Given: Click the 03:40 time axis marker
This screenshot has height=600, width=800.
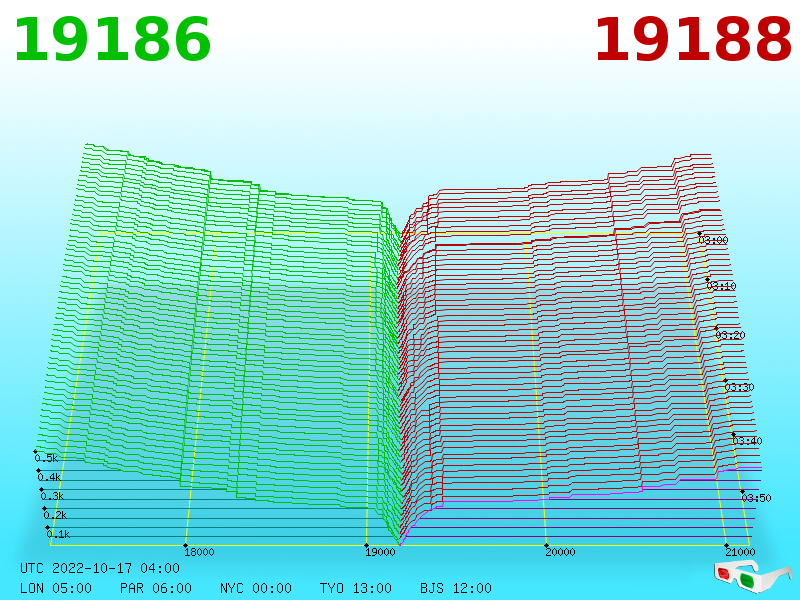Looking at the screenshot, I should click(x=747, y=441).
